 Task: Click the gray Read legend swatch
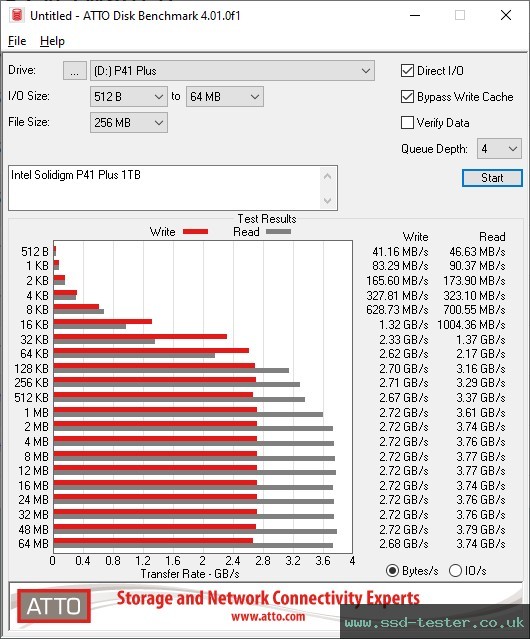[x=279, y=232]
